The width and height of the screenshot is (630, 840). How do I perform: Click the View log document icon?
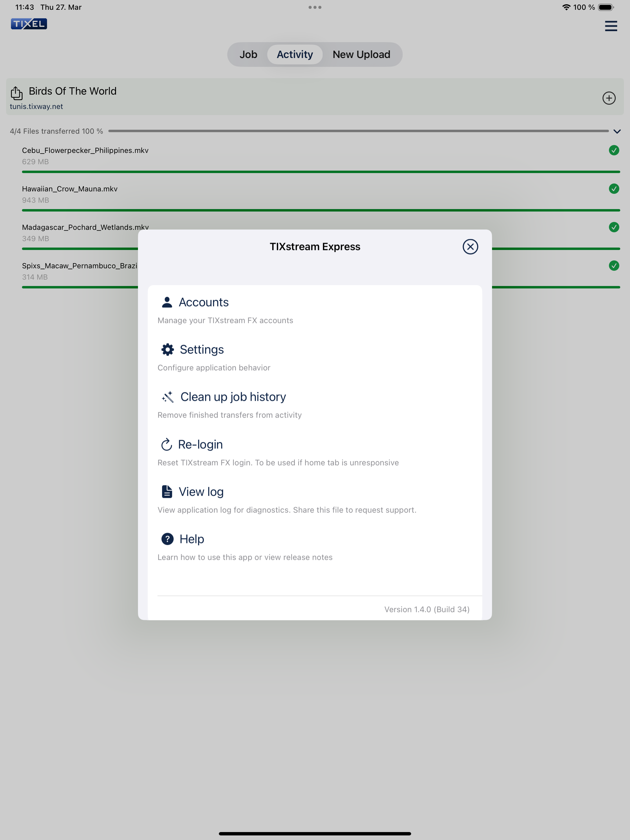click(167, 491)
